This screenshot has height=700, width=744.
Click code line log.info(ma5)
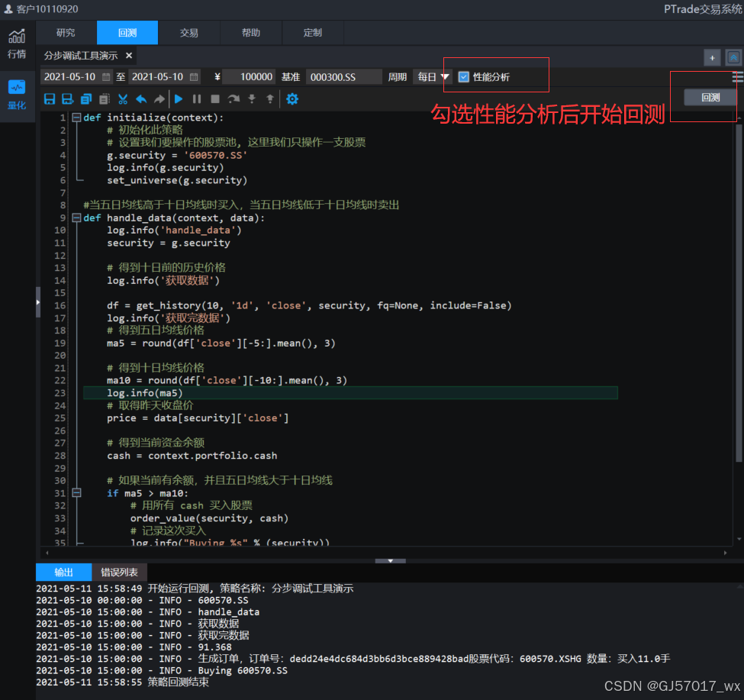coord(145,393)
